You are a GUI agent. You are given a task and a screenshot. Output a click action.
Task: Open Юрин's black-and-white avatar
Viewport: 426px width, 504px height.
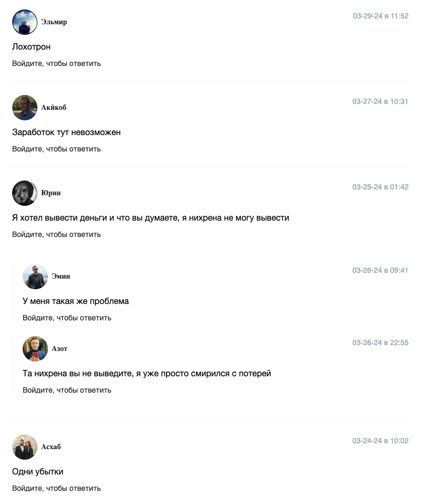25,193
